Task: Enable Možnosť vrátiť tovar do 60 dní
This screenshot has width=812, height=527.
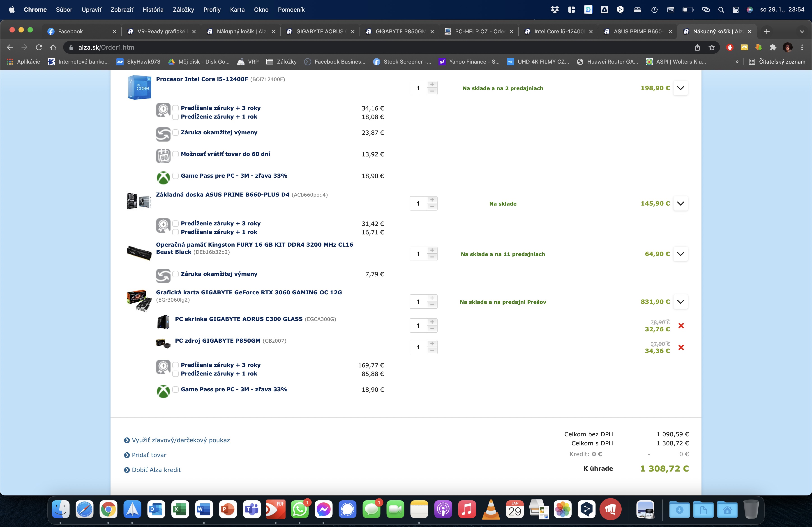Action: (x=175, y=154)
